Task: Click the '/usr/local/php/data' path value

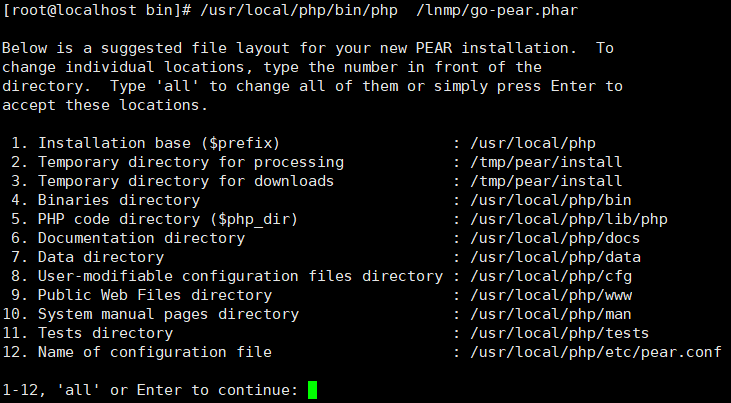Action: click(x=555, y=257)
